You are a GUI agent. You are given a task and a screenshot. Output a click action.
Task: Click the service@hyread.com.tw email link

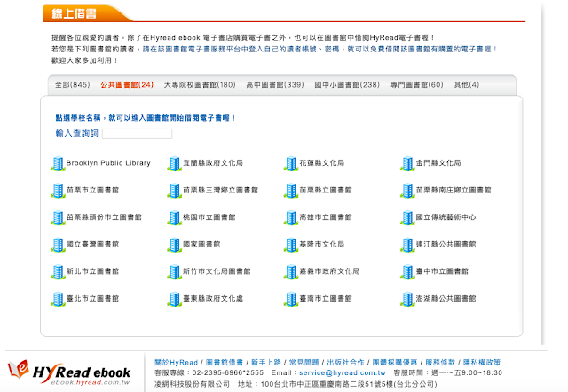tap(343, 372)
